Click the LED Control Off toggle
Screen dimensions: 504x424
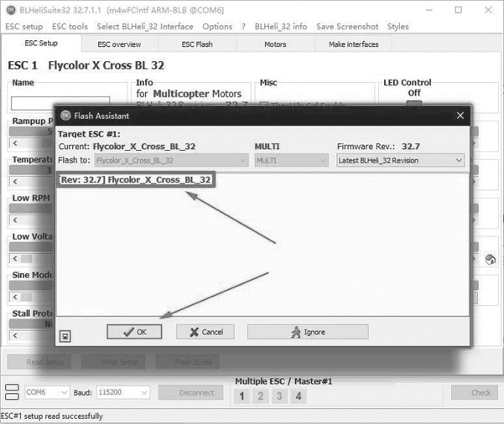(x=414, y=103)
